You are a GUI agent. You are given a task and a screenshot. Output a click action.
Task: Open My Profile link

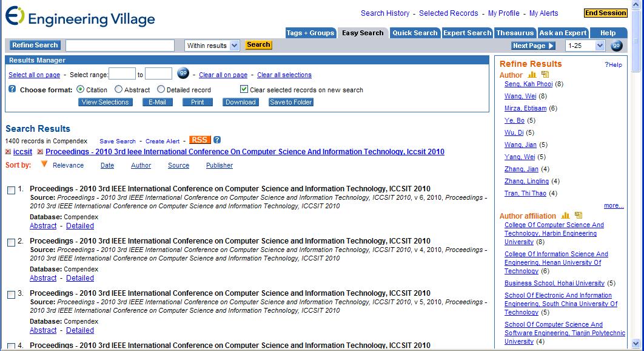pos(503,13)
